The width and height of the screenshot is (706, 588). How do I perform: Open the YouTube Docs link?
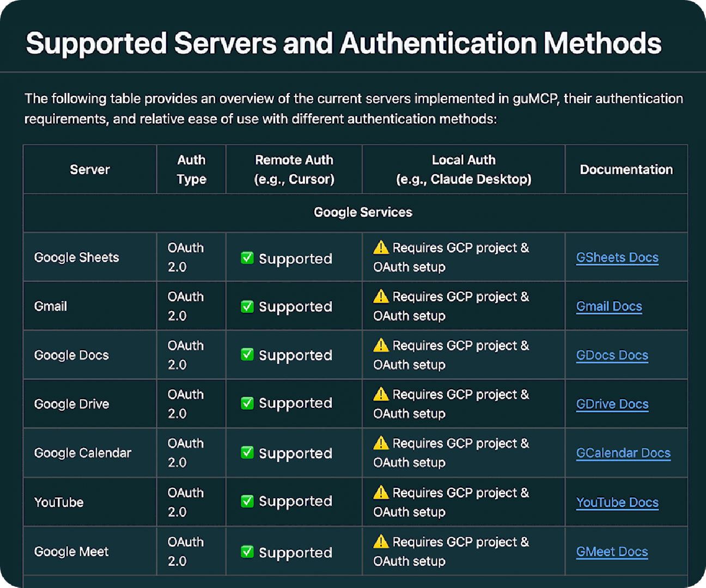click(617, 503)
